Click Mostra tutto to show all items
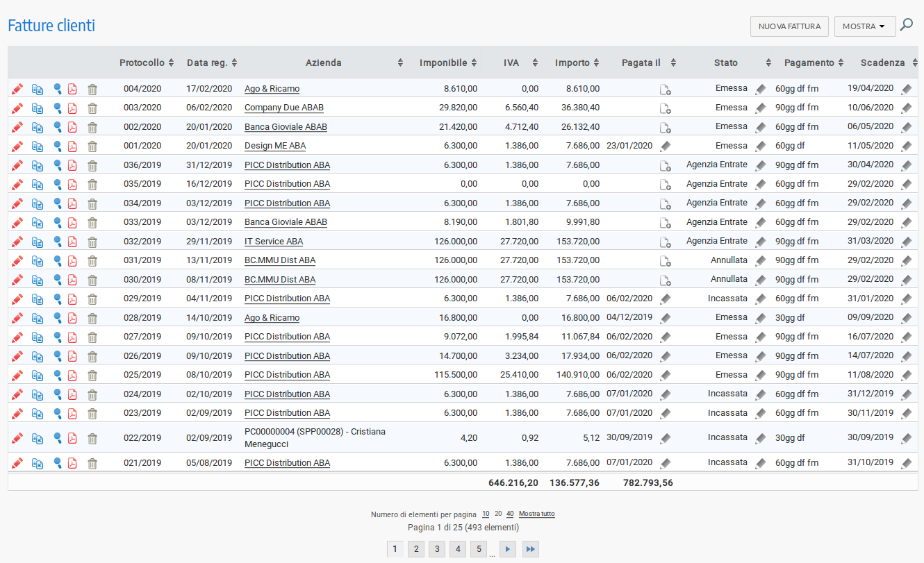 [x=536, y=514]
